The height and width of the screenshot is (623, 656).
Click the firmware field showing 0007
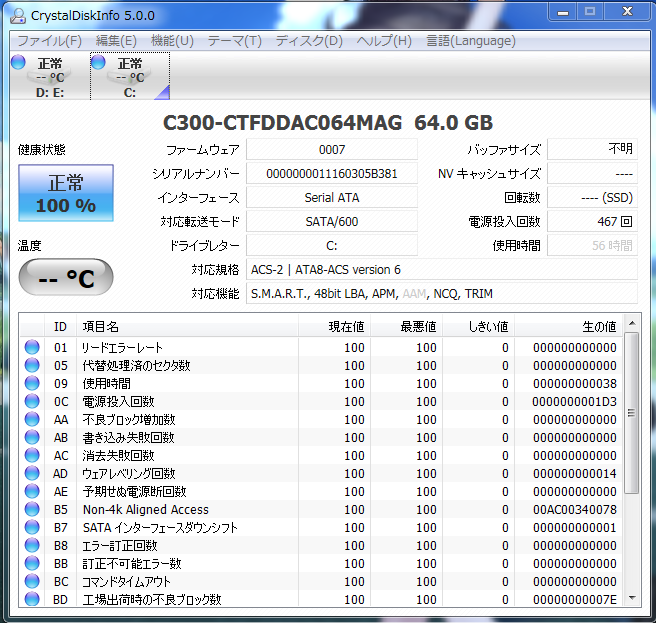332,149
